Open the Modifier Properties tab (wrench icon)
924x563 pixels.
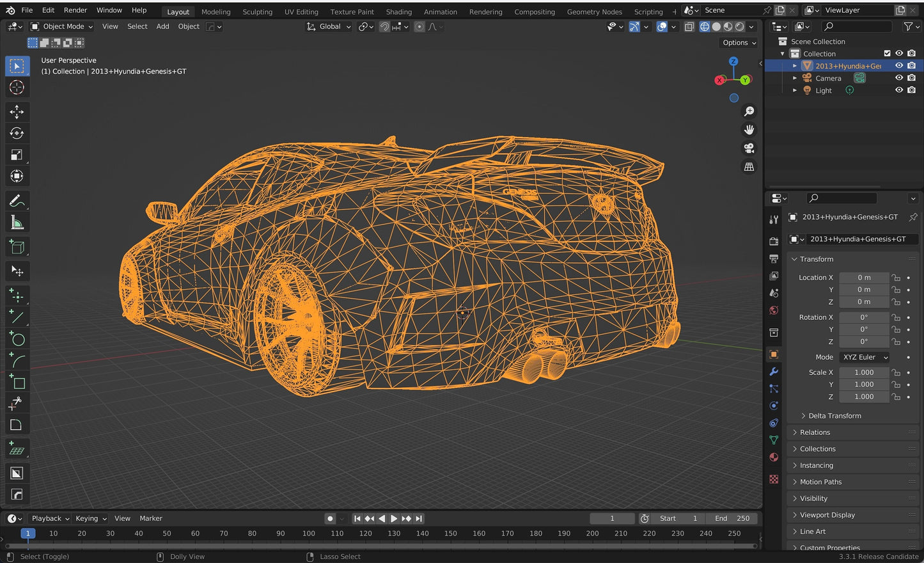[x=774, y=372]
